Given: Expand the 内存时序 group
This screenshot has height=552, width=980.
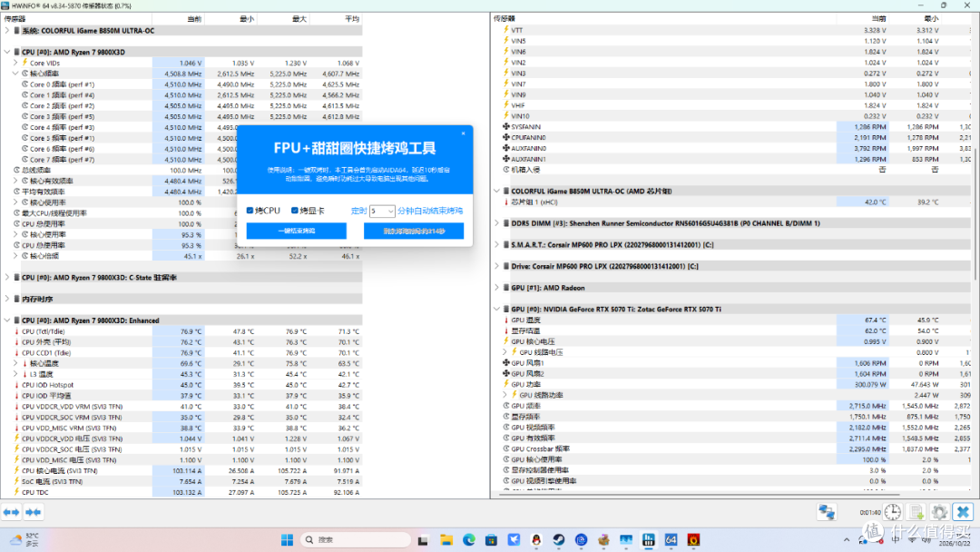Looking at the screenshot, I should [7, 299].
